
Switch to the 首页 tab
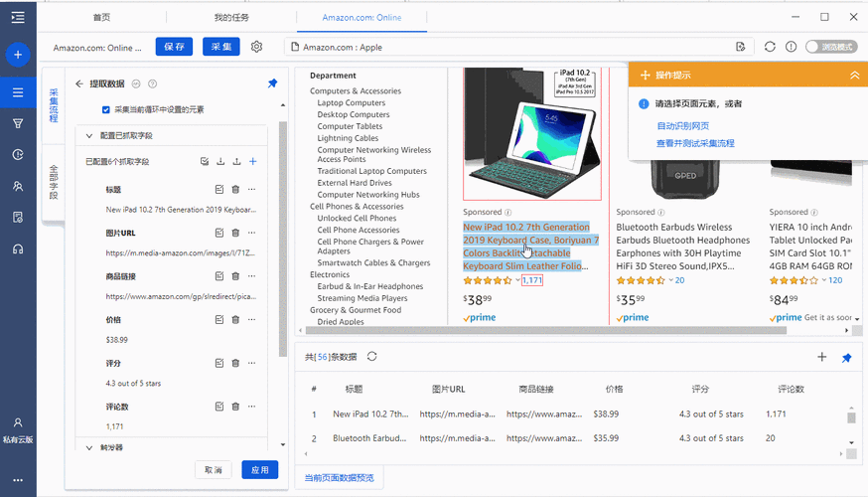[102, 18]
